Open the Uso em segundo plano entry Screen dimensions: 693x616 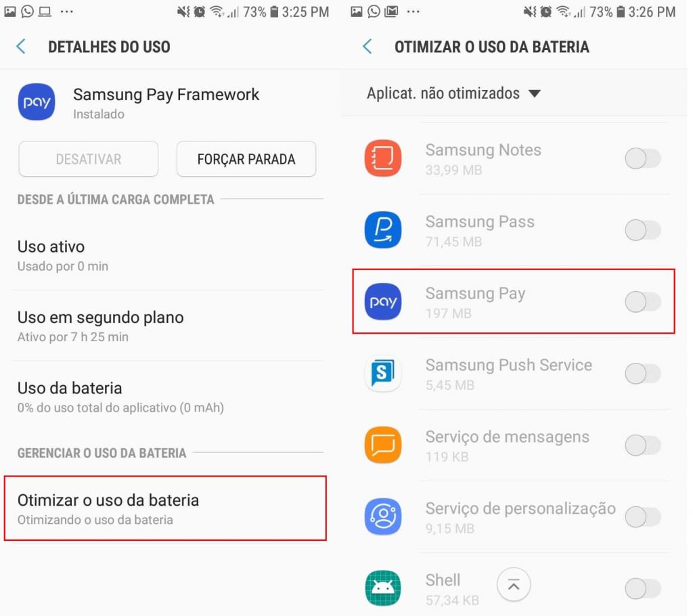(x=168, y=326)
